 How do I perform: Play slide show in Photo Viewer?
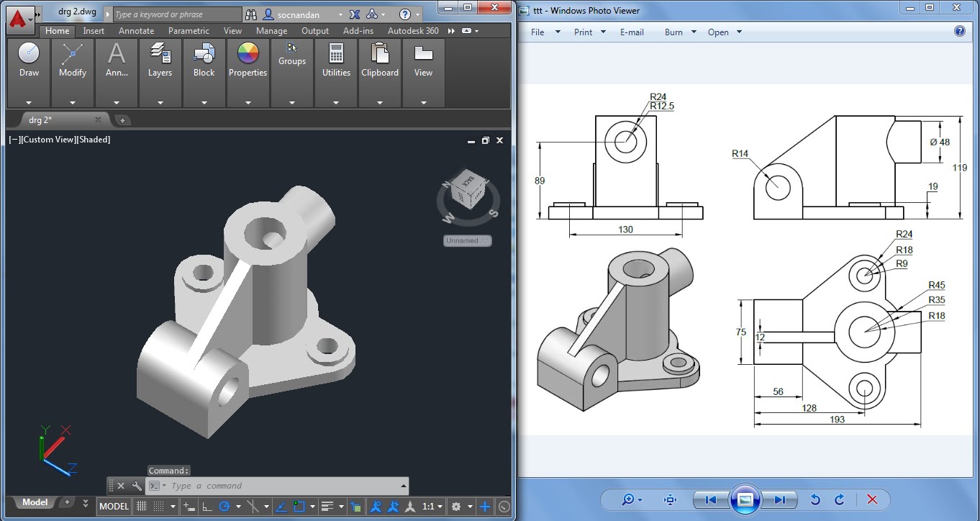pyautogui.click(x=745, y=499)
